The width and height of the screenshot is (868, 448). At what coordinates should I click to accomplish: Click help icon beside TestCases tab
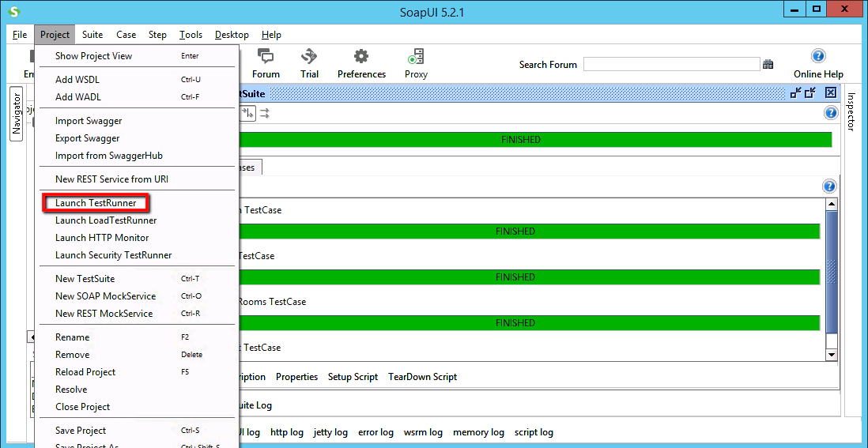point(829,186)
